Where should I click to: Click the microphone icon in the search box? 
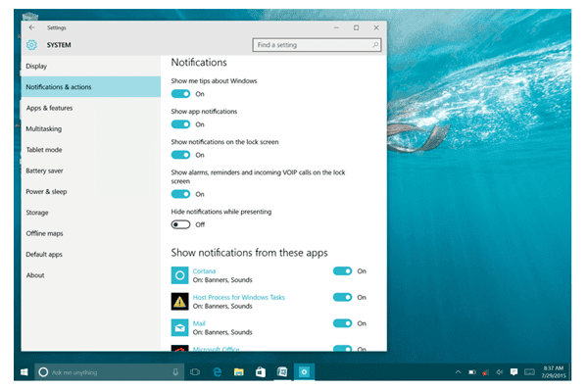[175, 372]
